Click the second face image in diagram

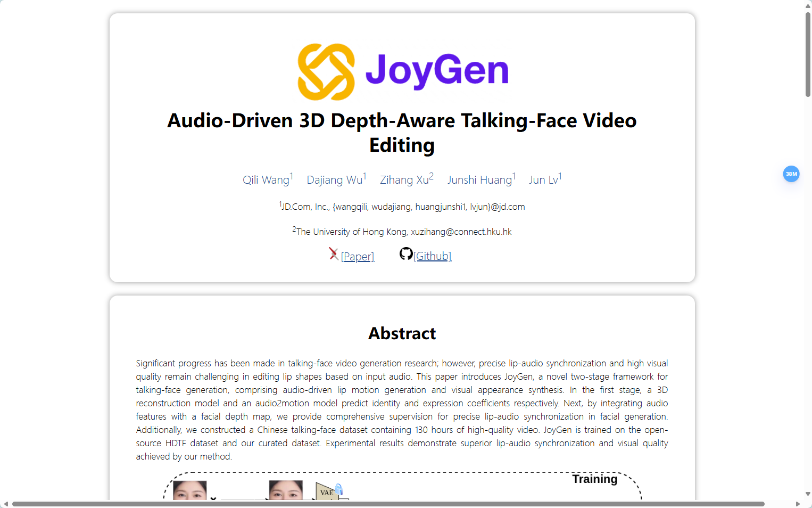click(x=286, y=490)
